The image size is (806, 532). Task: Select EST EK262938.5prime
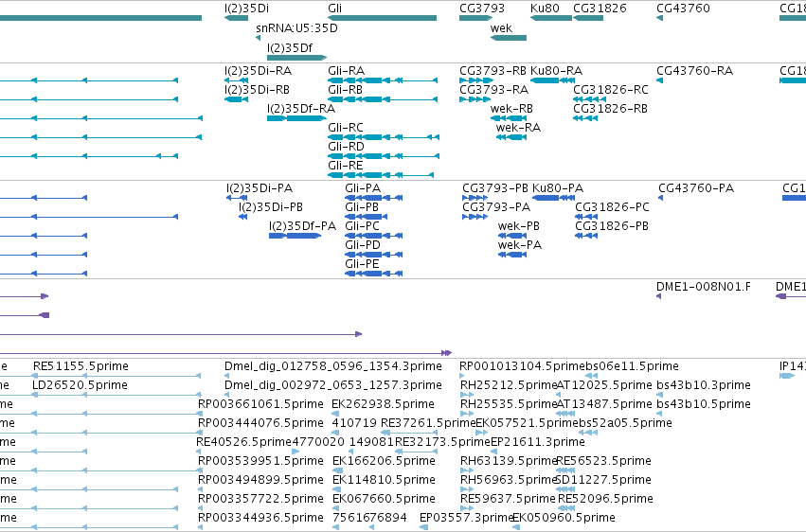click(x=383, y=404)
